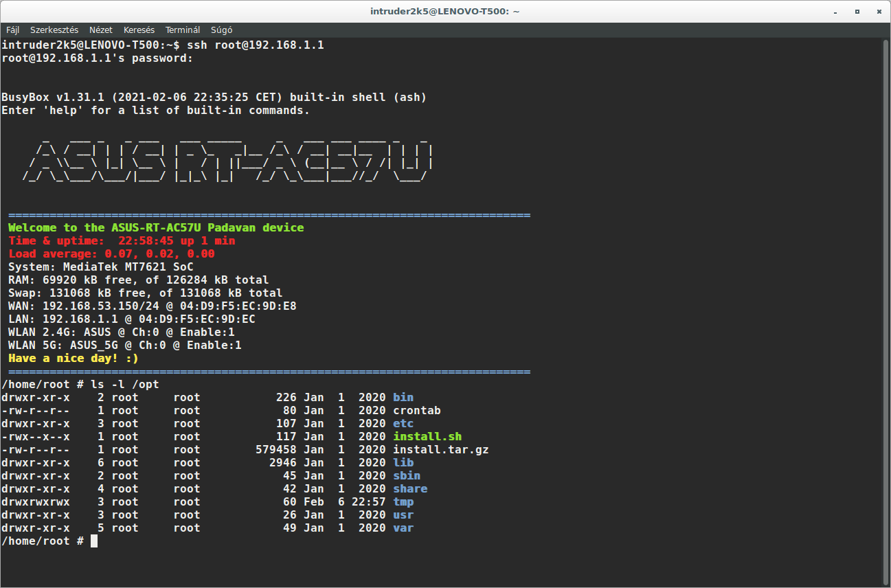891x588 pixels.
Task: Click the 'etc' directory name
Action: click(x=403, y=423)
